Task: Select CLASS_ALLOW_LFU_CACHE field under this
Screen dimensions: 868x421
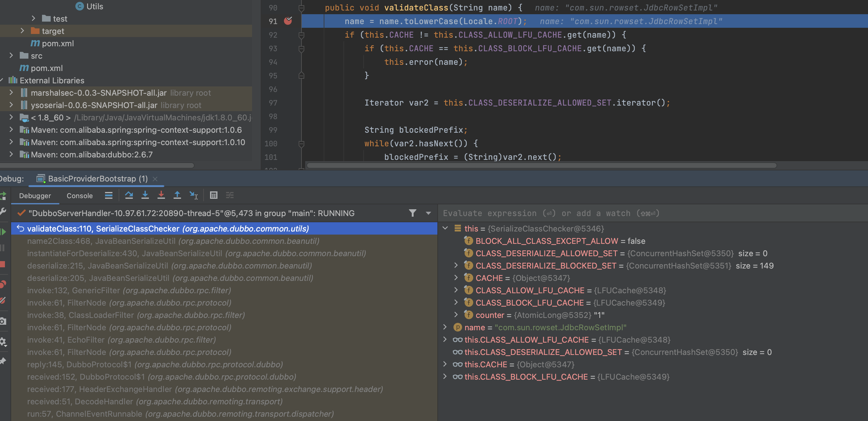Action: click(x=653, y=290)
